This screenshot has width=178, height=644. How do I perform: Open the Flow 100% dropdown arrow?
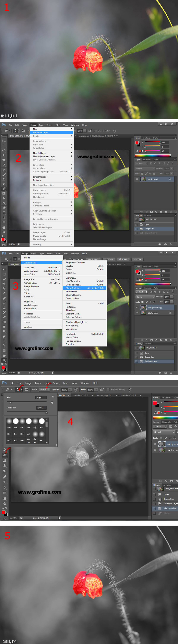[96, 390]
